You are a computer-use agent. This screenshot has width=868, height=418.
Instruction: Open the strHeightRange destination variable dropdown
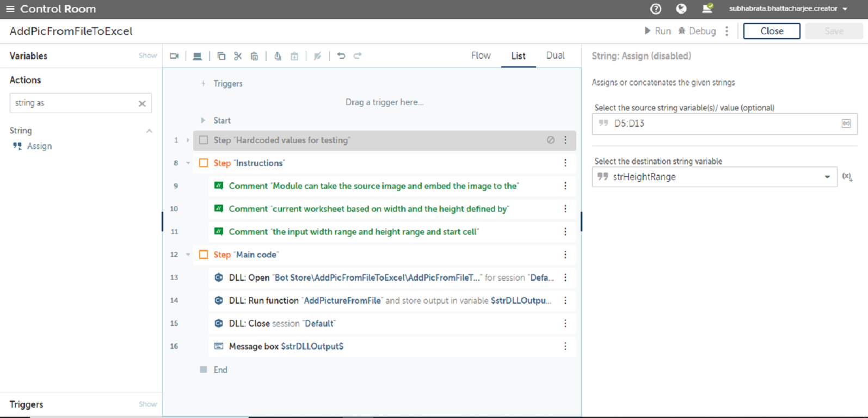pyautogui.click(x=827, y=177)
